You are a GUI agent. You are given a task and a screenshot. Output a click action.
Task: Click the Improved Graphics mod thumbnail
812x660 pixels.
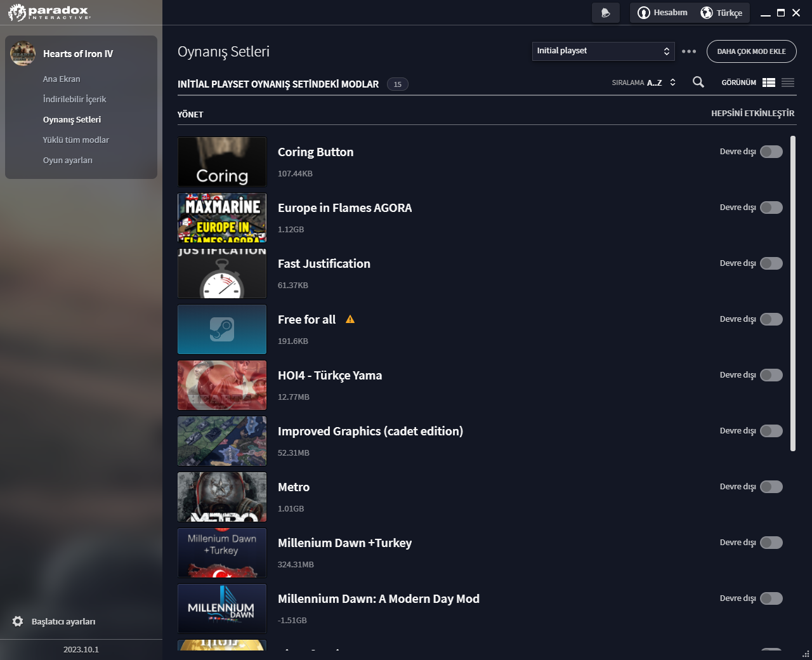(222, 441)
